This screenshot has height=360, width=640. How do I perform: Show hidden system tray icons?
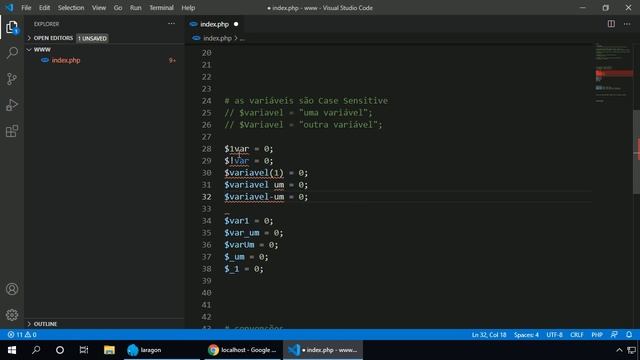tap(619, 350)
